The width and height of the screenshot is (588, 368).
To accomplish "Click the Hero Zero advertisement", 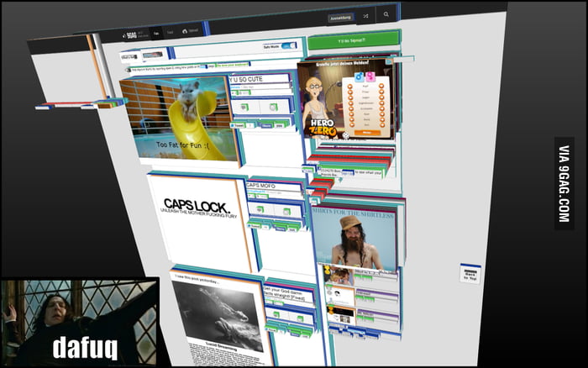I will 346,99.
